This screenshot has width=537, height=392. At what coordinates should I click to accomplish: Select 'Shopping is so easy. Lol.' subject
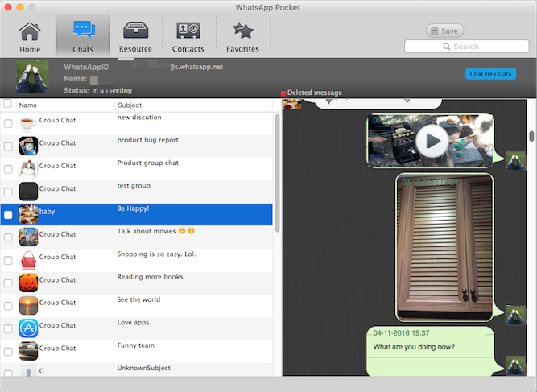tap(156, 254)
